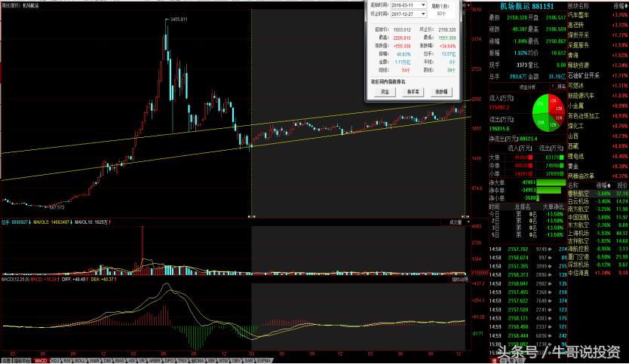Click the 机场航运 881151 title

point(526,6)
